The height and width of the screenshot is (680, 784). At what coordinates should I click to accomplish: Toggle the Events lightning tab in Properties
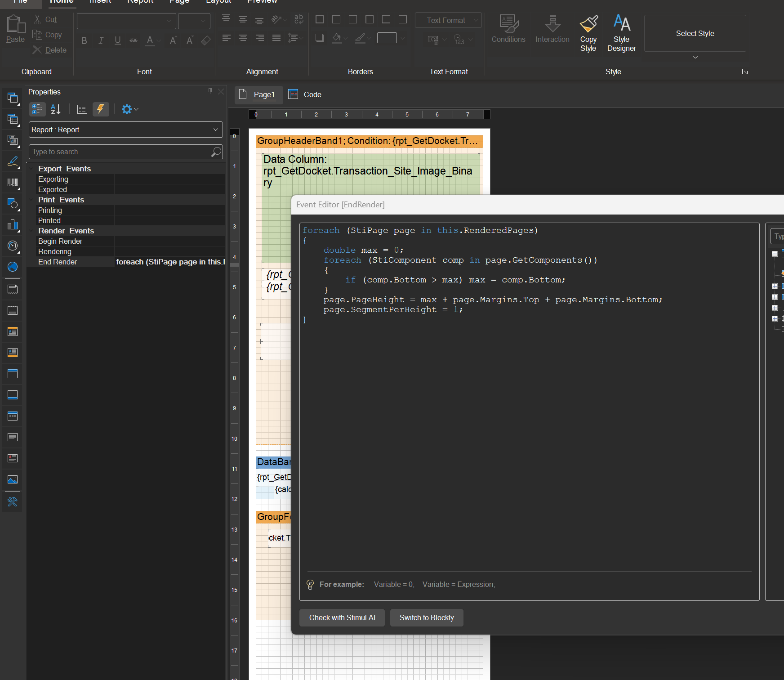[101, 109]
